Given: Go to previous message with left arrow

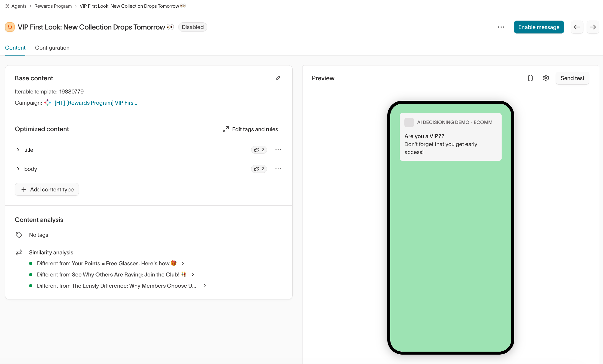Looking at the screenshot, I should pos(577,27).
